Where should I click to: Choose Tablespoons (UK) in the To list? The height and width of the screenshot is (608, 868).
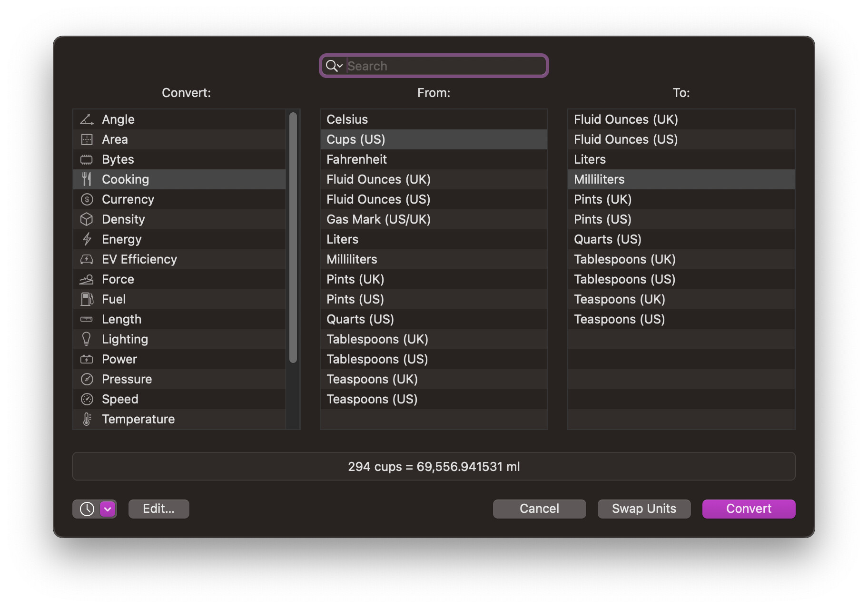(681, 259)
